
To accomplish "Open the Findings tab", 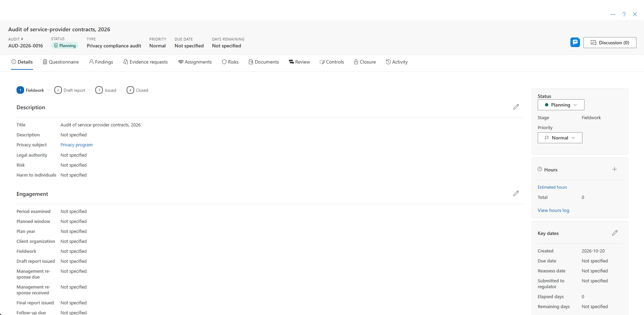I will (x=101, y=62).
